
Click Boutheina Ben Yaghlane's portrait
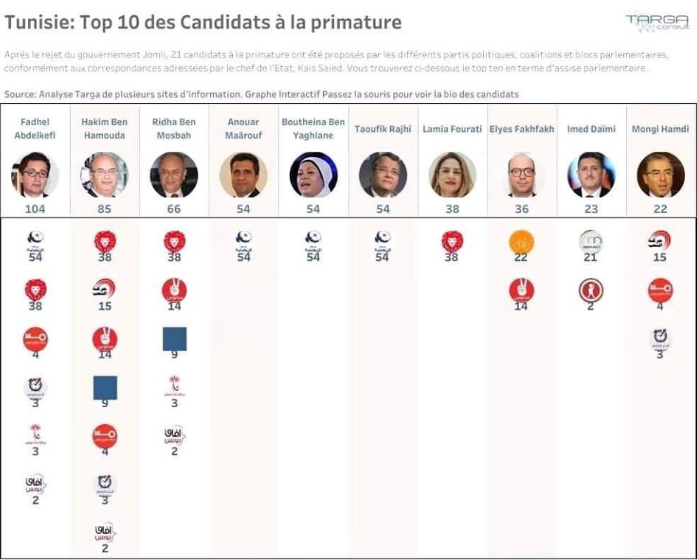pos(313,174)
